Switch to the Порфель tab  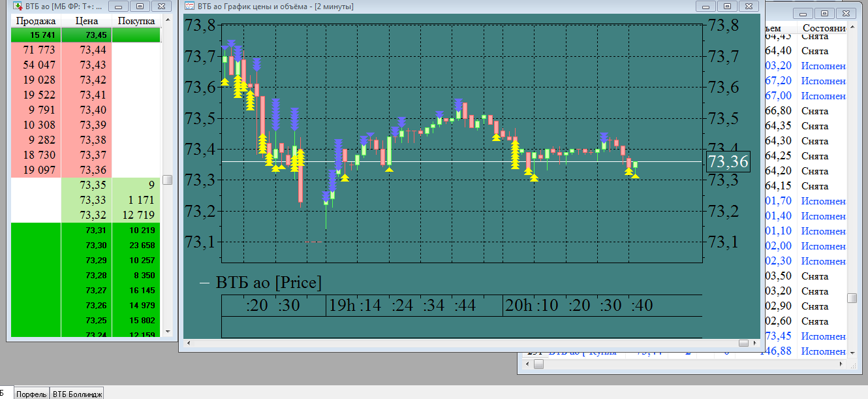31,394
